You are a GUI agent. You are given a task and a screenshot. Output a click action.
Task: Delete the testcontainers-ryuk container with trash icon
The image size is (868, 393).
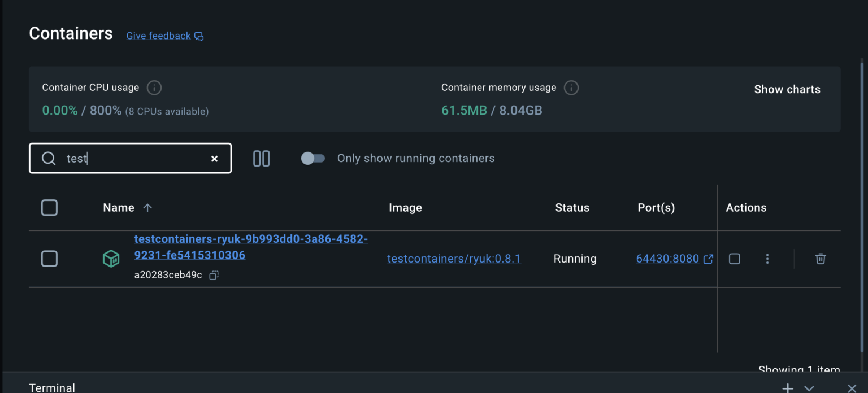[821, 259]
